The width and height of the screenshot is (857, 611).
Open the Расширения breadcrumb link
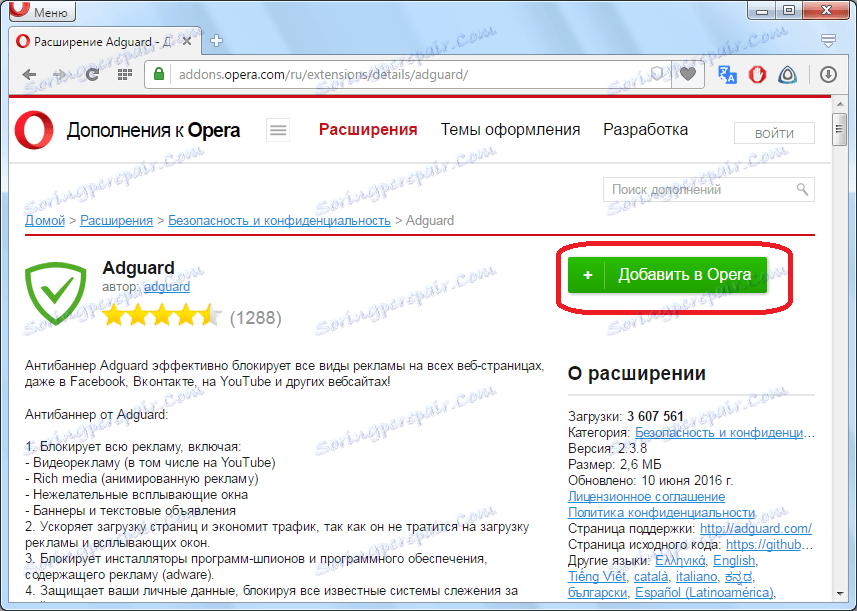point(116,220)
